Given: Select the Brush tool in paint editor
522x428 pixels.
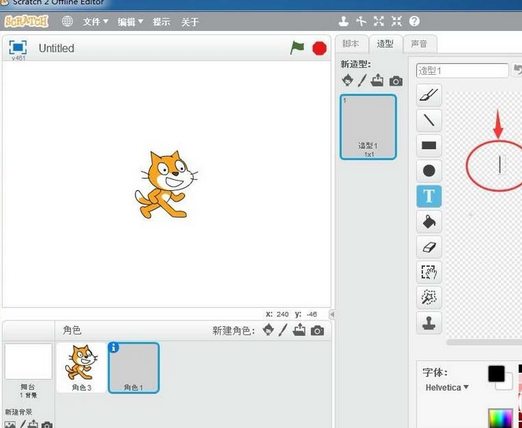Looking at the screenshot, I should (x=429, y=95).
